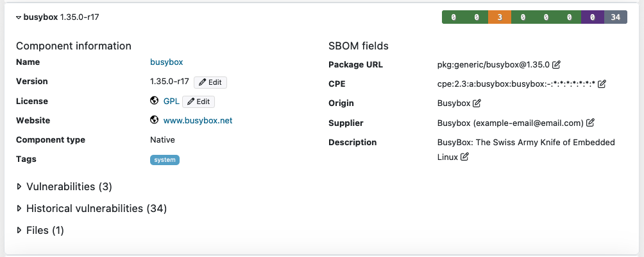Click edit icon next to Package URL

click(557, 64)
